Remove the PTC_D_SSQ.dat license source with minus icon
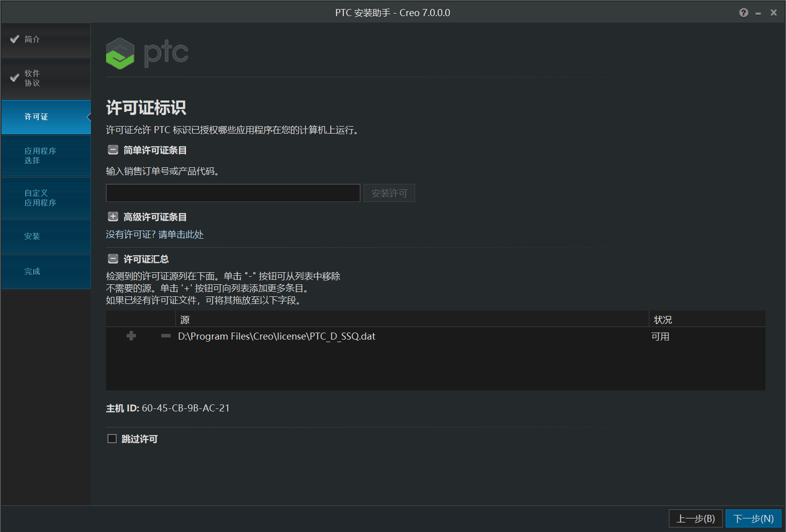Screen dimensions: 786x532 click(166, 336)
